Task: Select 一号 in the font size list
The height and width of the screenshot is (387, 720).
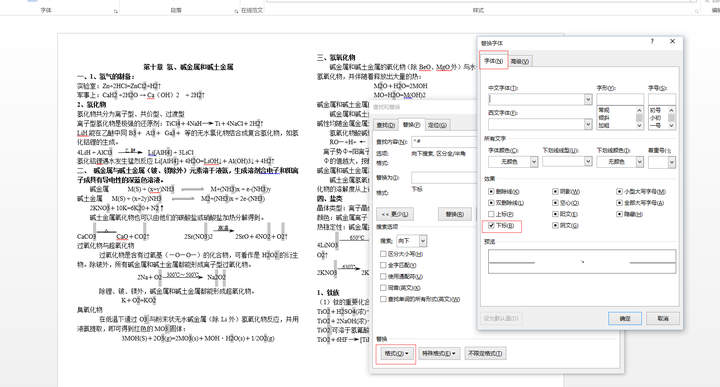Action: point(655,125)
